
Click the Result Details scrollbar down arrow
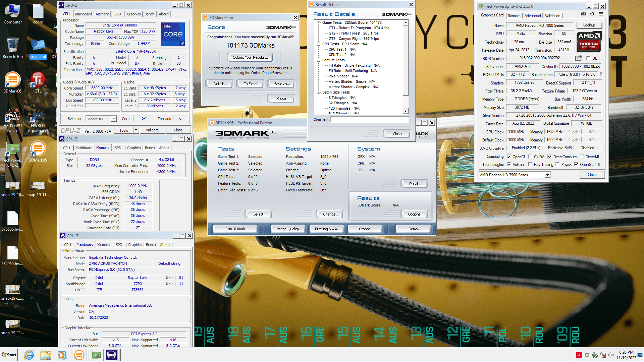pos(406,111)
